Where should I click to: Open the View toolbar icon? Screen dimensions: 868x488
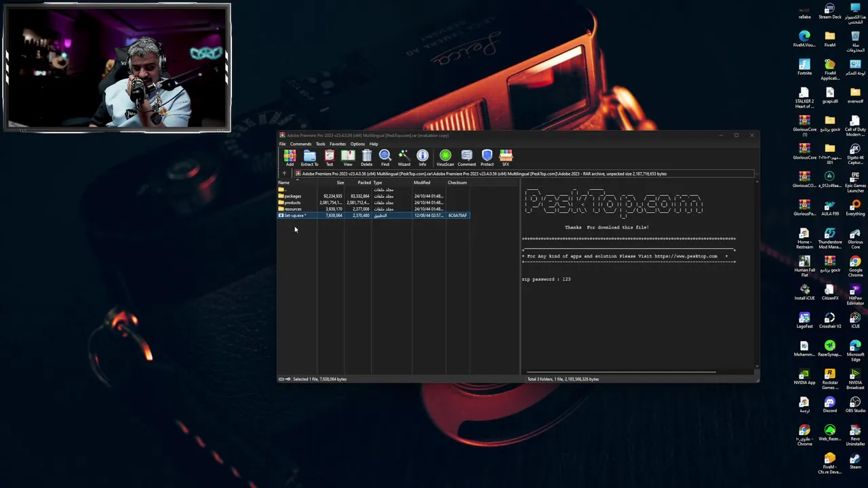348,158
